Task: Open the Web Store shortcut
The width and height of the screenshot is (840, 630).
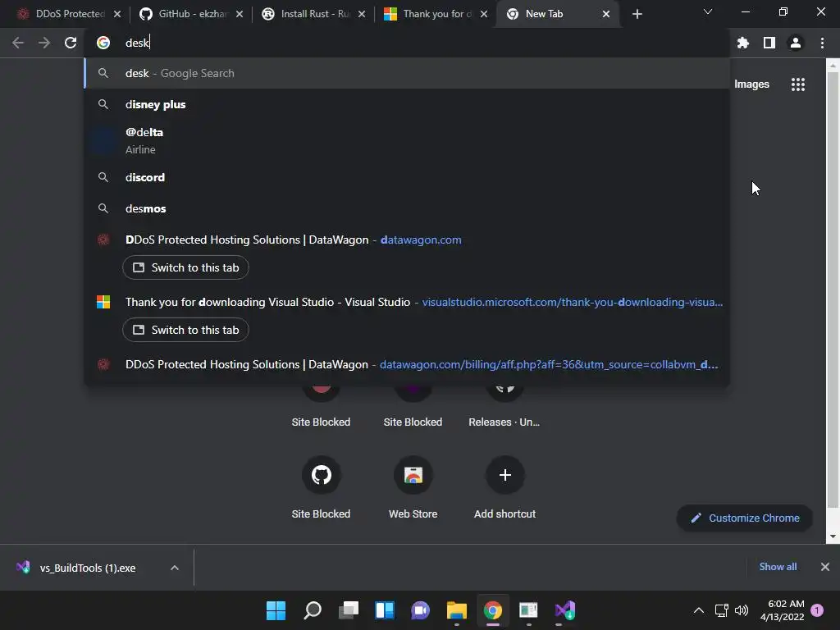Action: tap(413, 487)
